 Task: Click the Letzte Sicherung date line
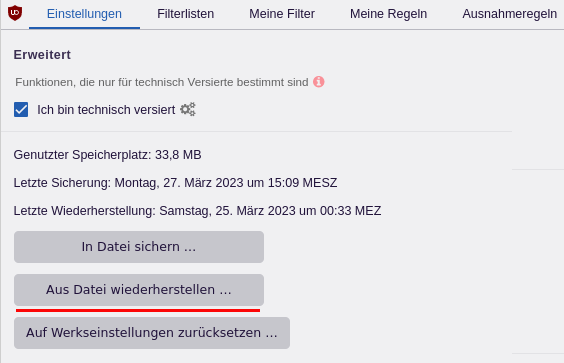tap(175, 183)
